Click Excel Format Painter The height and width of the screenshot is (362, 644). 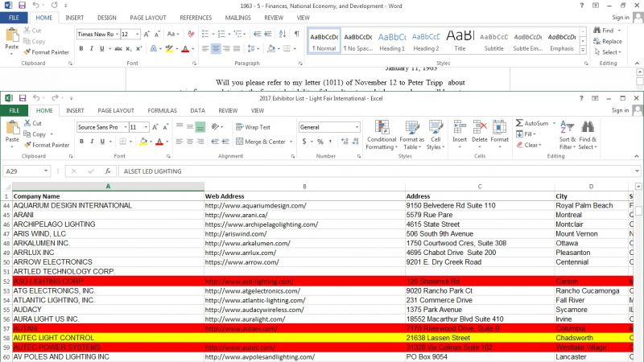[47, 145]
